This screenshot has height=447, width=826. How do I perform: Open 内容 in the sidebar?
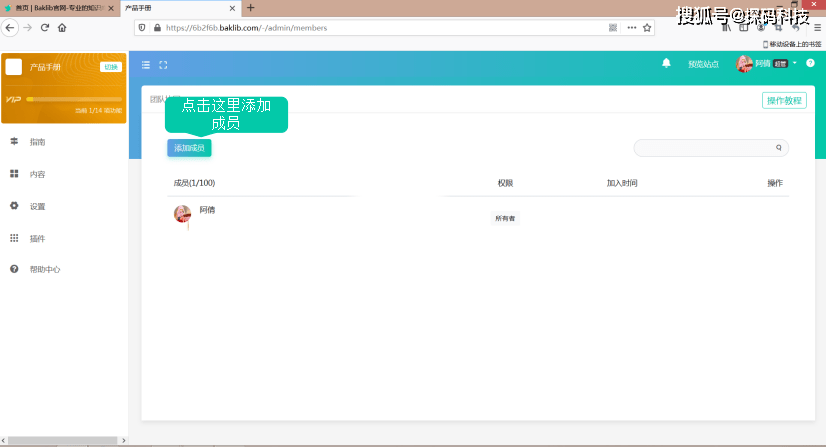pyautogui.click(x=37, y=174)
